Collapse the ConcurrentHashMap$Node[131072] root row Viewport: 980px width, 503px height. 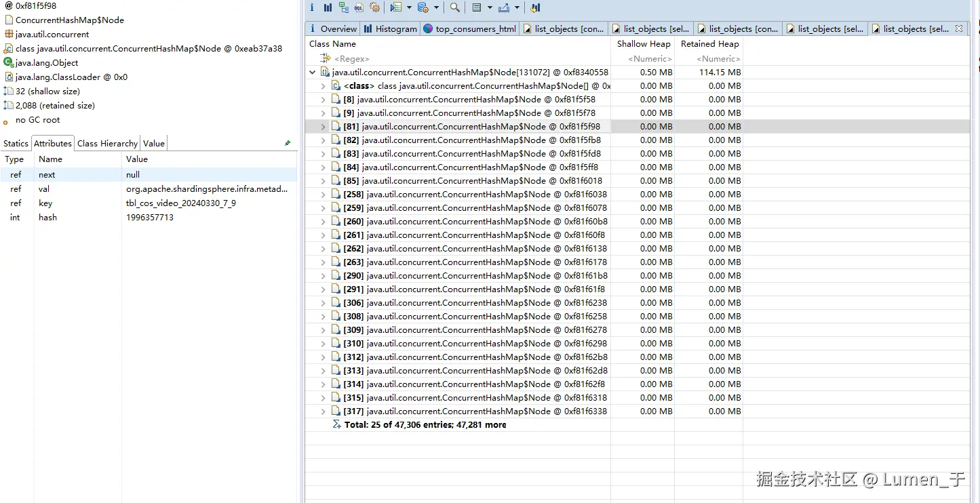(x=312, y=72)
